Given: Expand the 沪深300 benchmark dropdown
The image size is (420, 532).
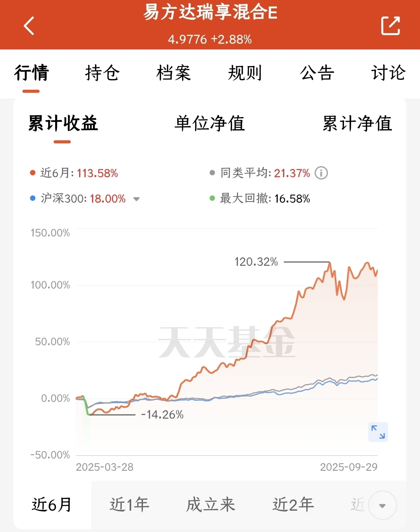Looking at the screenshot, I should [136, 199].
